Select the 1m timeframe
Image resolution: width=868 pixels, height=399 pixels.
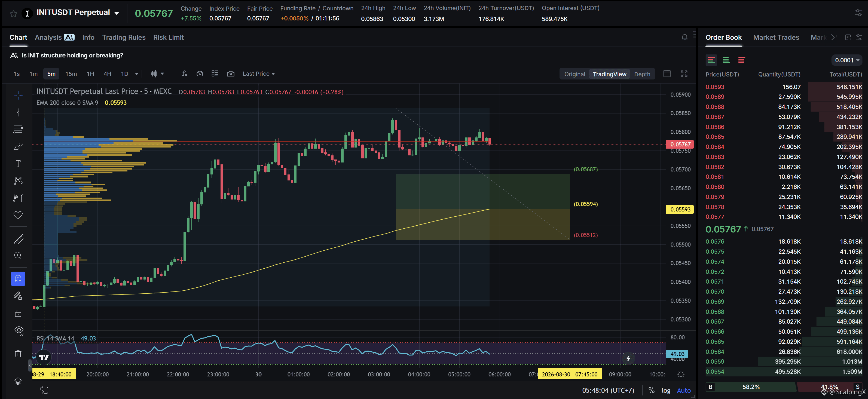pos(33,74)
